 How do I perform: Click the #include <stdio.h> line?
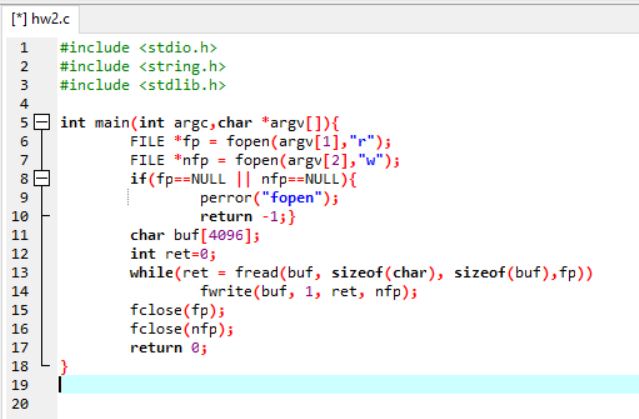[x=139, y=48]
